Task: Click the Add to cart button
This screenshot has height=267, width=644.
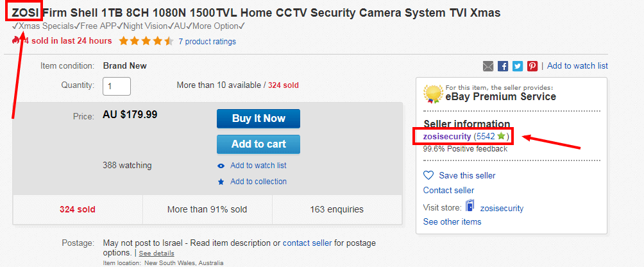Action: [258, 144]
